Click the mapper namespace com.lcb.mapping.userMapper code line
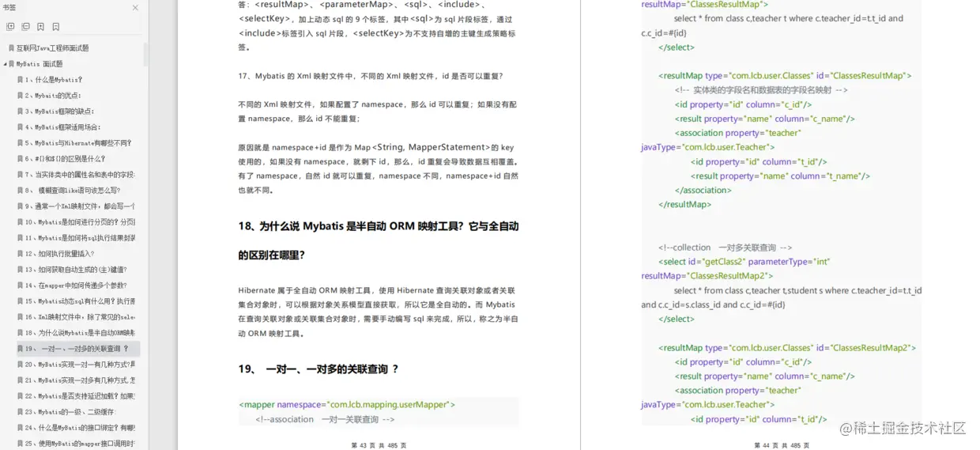 pos(347,405)
